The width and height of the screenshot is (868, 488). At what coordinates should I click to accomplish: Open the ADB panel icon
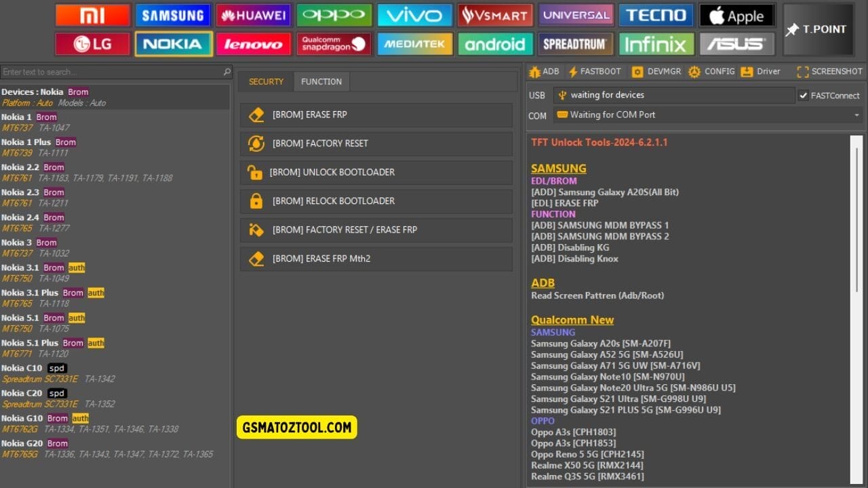(544, 71)
